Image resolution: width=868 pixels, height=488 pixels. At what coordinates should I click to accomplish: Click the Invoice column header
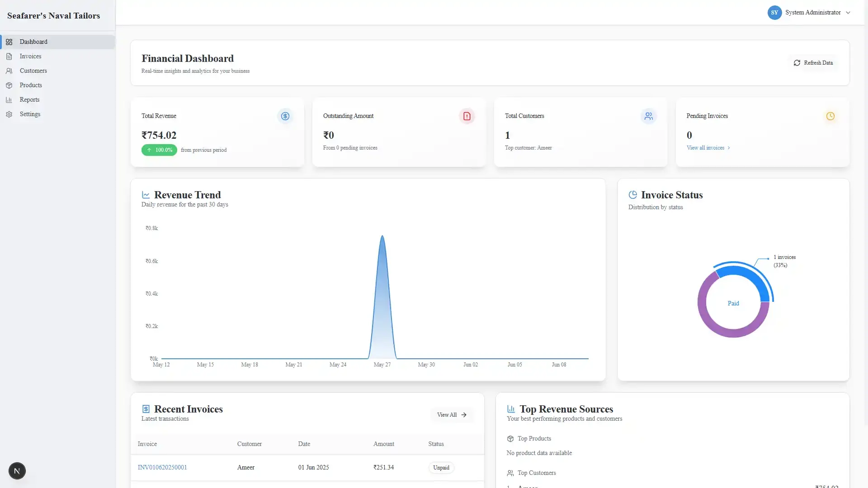(147, 444)
